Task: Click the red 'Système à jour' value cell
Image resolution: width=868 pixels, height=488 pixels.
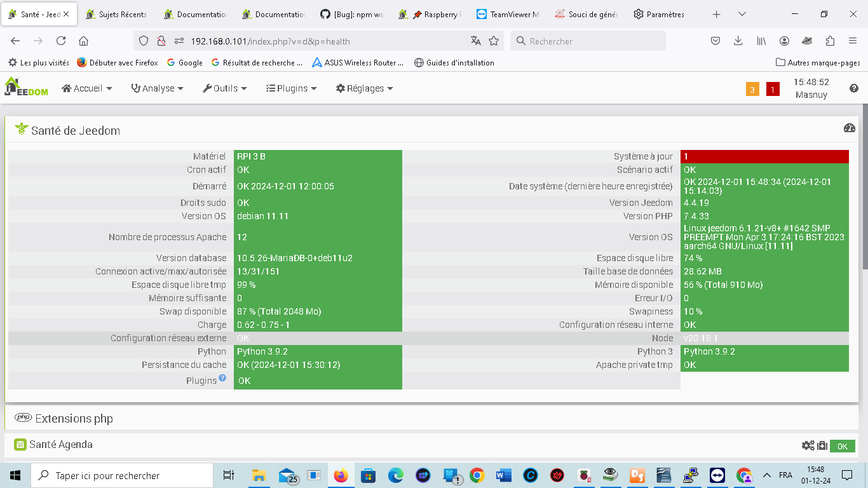Action: [x=764, y=156]
